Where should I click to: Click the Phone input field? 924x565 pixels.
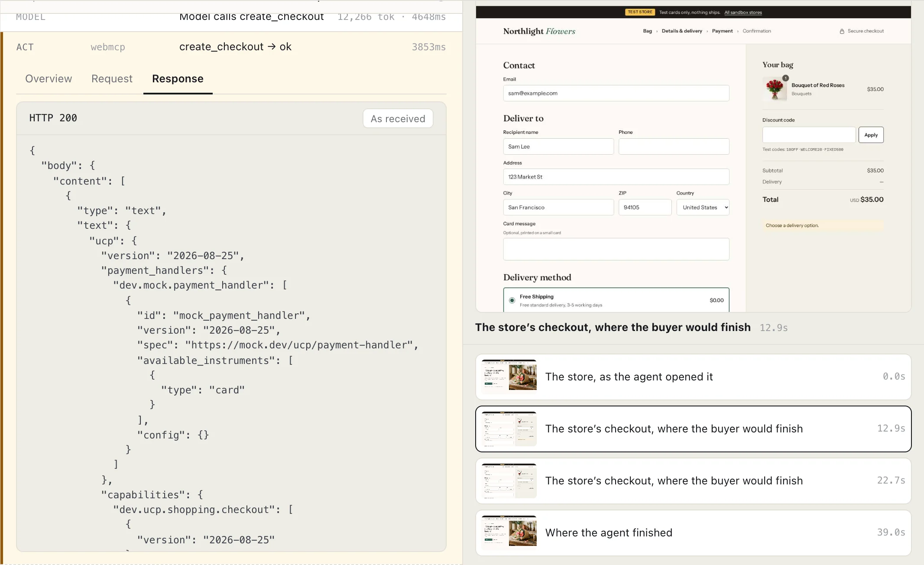point(674,146)
